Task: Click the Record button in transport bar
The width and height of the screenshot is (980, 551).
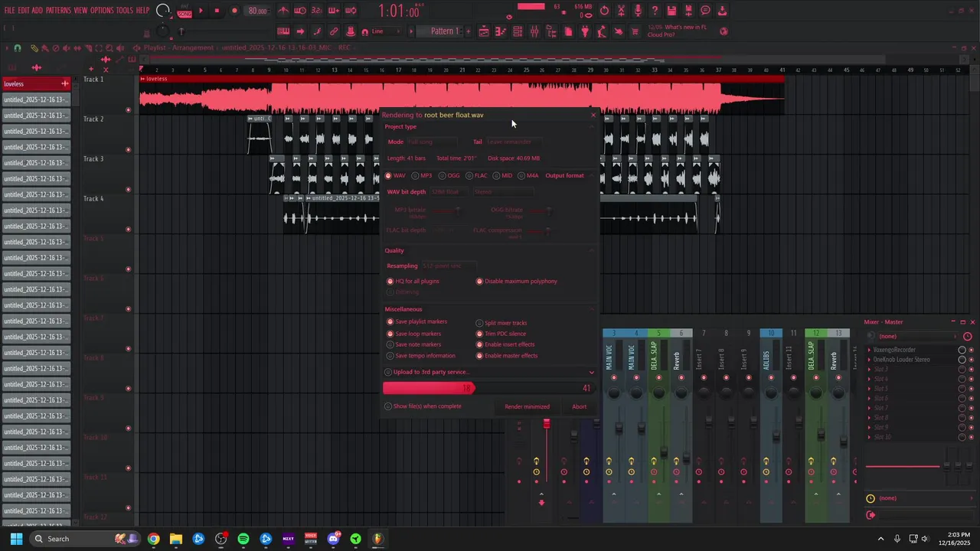Action: (x=234, y=11)
